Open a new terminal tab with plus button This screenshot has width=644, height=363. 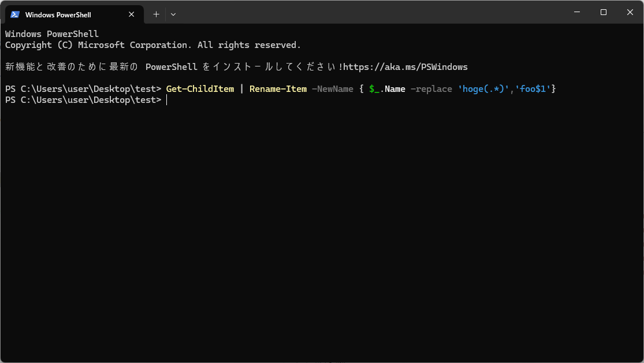(x=155, y=14)
